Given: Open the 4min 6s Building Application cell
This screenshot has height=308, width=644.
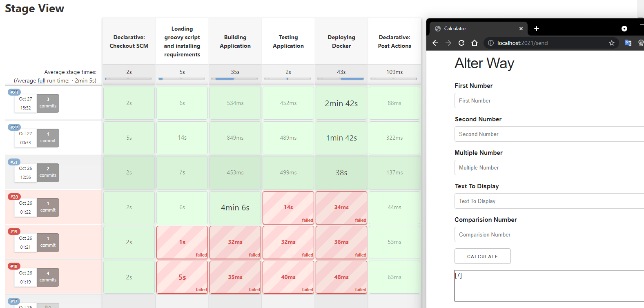Looking at the screenshot, I should tap(235, 208).
